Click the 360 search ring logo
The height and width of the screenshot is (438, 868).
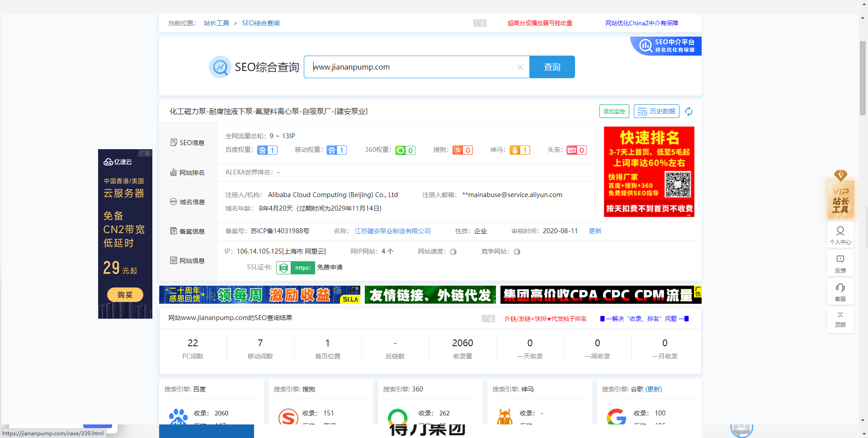point(397,417)
